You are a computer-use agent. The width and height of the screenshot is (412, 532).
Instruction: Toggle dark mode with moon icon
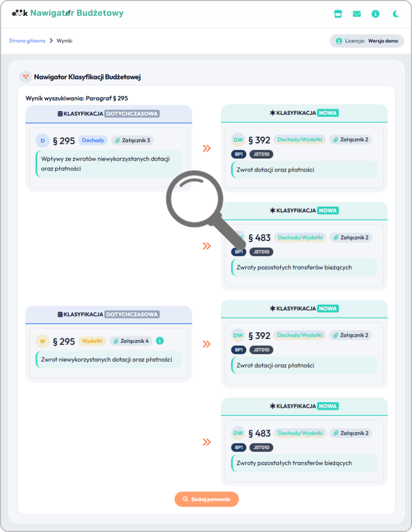pos(395,14)
